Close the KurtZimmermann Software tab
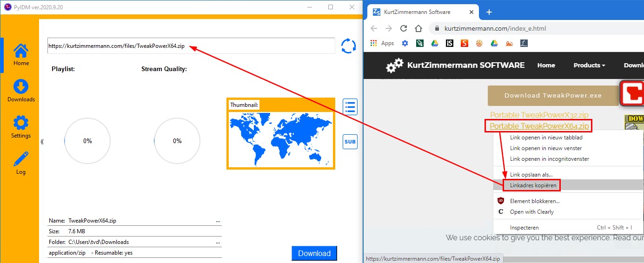 click(472, 12)
